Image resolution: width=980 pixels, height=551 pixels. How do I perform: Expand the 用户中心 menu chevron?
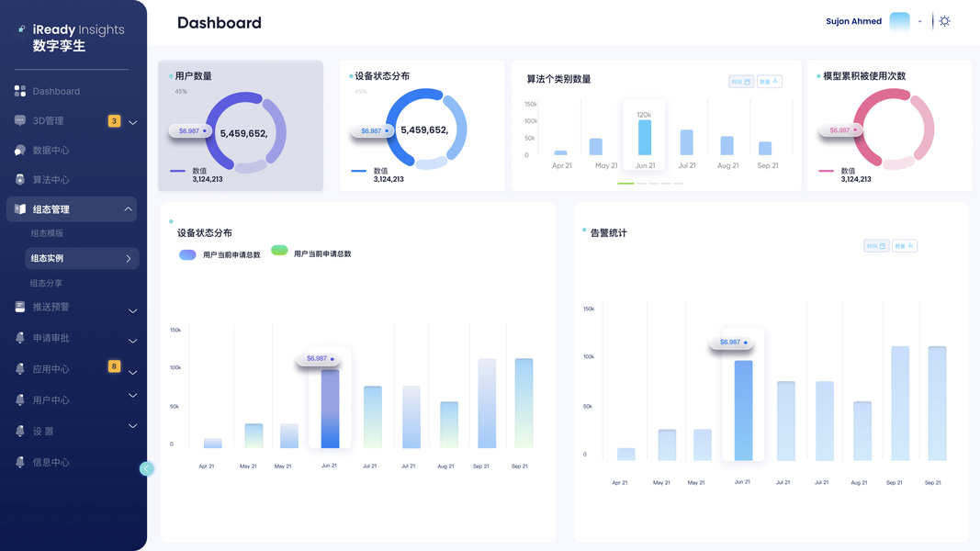point(132,395)
